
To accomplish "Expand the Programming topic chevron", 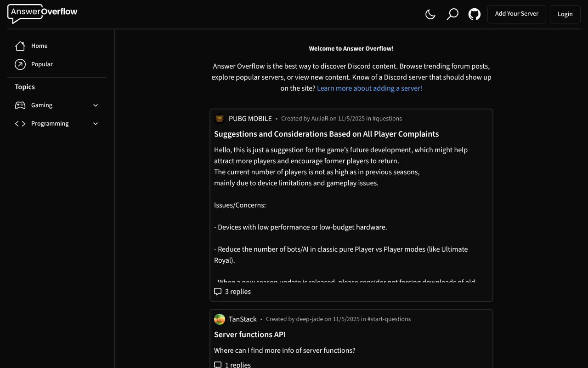I will 96,123.
